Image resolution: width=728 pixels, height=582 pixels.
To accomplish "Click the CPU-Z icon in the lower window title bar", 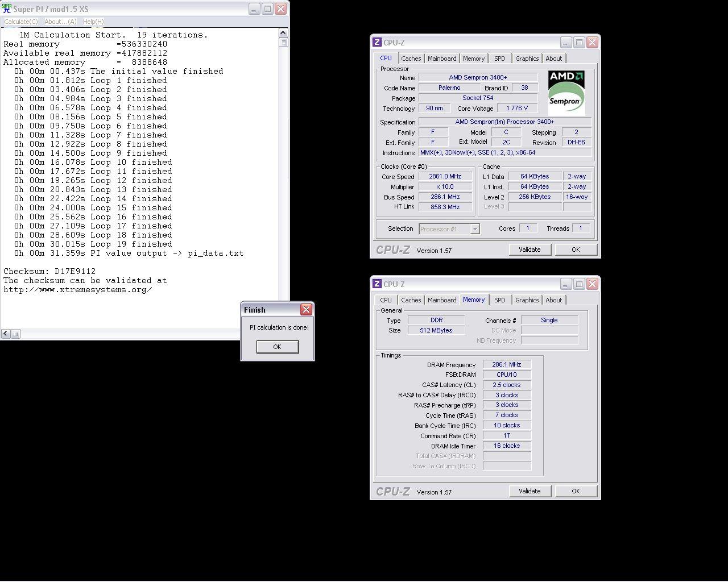I will pos(377,284).
